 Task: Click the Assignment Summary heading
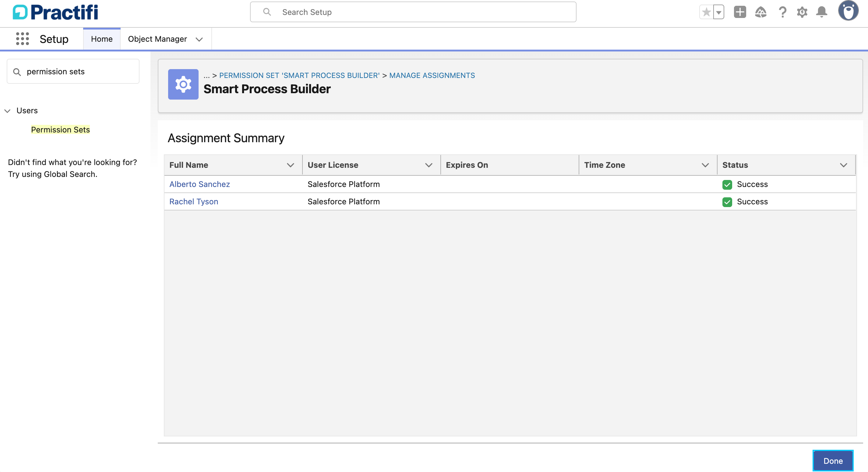click(226, 138)
